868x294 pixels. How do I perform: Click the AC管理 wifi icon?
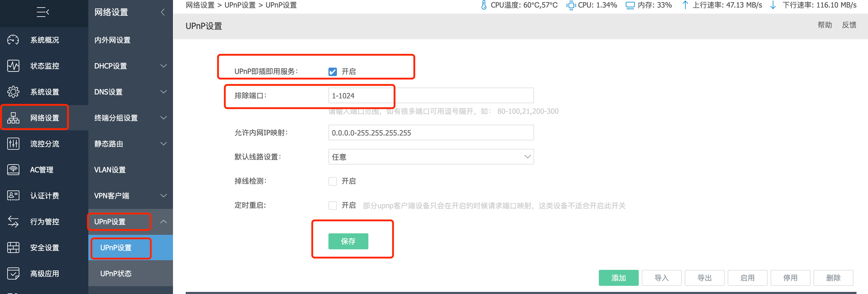coord(13,170)
